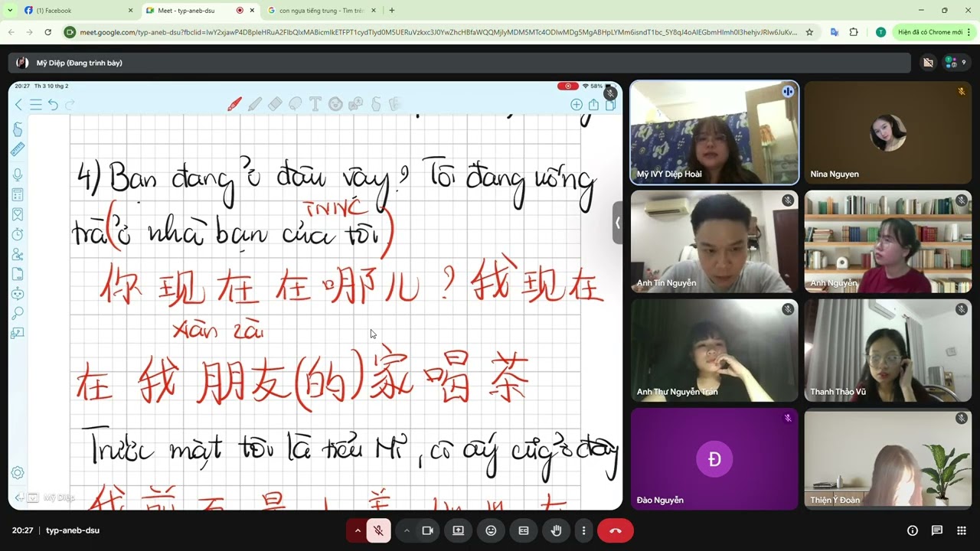This screenshot has width=980, height=551.
Task: Open more options three-dot menu in Meet
Action: [583, 530]
